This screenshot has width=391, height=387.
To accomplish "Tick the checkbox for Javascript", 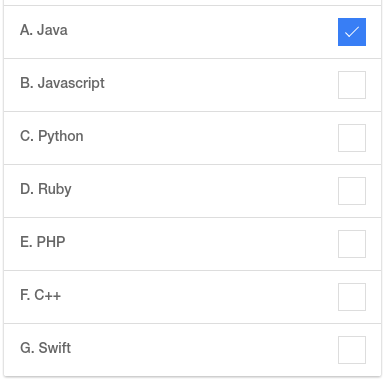I will click(x=352, y=85).
